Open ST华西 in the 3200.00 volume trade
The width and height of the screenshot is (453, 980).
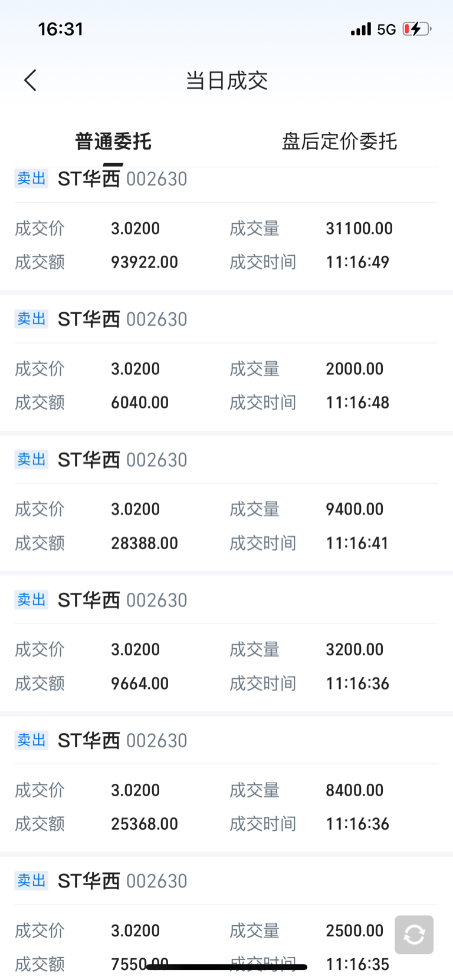click(89, 600)
